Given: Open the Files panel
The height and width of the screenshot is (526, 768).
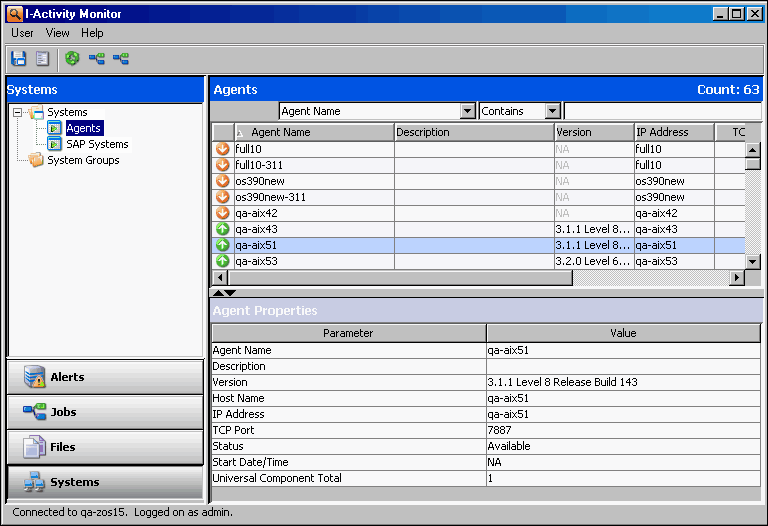Looking at the screenshot, I should (x=105, y=447).
